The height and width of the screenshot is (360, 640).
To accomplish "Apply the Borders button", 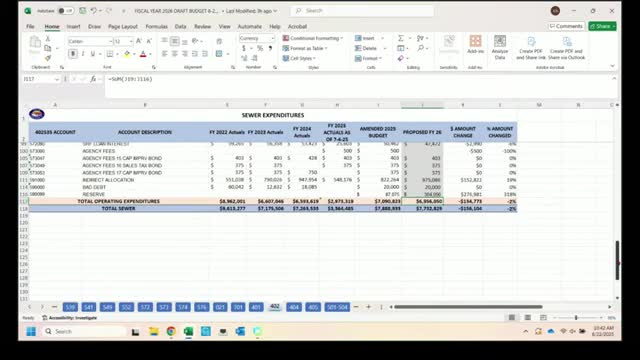I will point(110,54).
